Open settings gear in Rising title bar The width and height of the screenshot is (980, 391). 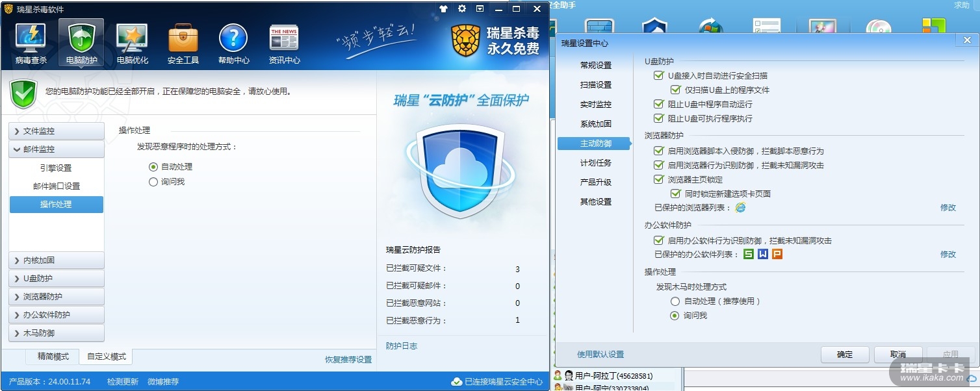point(462,8)
